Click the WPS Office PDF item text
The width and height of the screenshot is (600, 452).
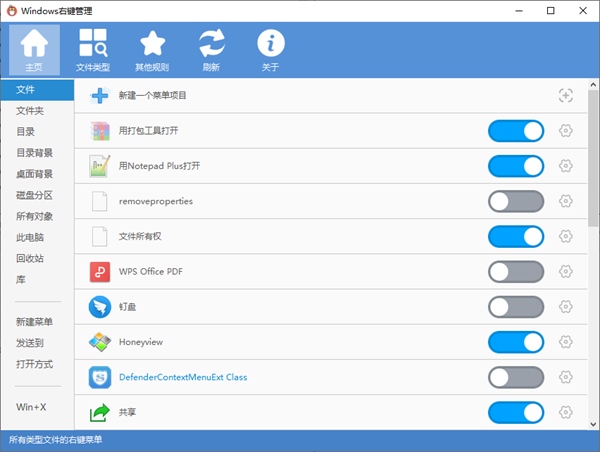point(151,272)
